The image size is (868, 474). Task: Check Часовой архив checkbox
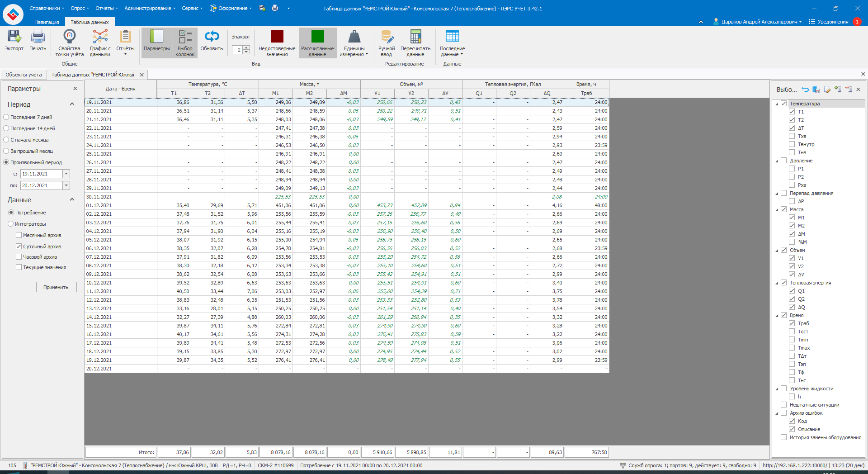[x=19, y=257]
